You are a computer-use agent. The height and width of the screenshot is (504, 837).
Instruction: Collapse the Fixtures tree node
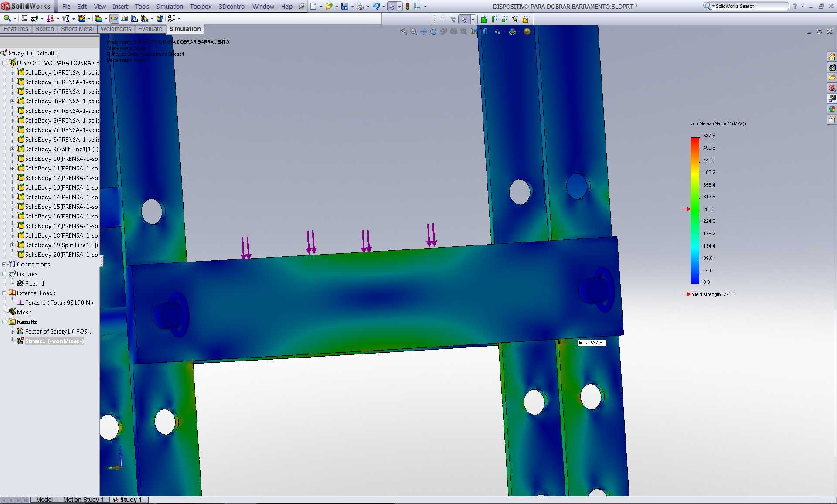tap(4, 274)
